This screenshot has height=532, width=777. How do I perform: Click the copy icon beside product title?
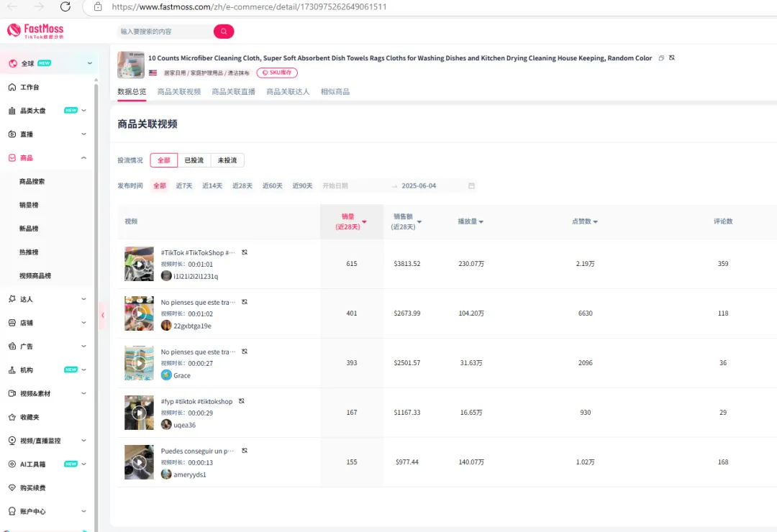click(x=661, y=58)
